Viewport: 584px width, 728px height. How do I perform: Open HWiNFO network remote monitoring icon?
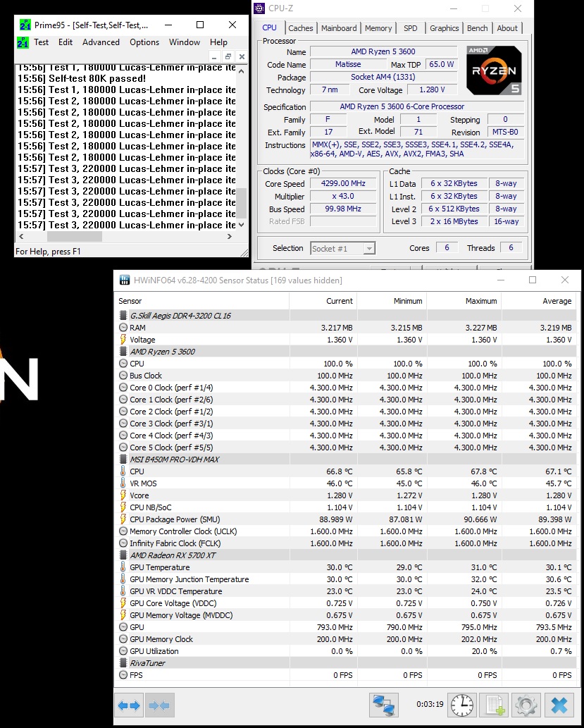384,705
